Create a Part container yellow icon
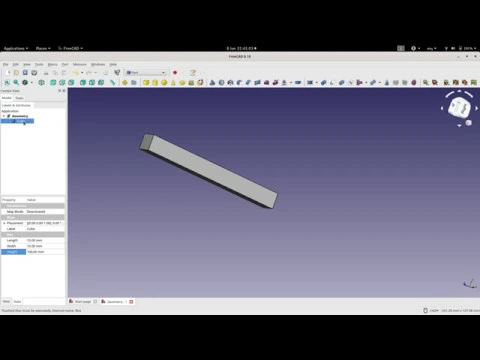The height and width of the screenshot is (360, 480). (125, 82)
